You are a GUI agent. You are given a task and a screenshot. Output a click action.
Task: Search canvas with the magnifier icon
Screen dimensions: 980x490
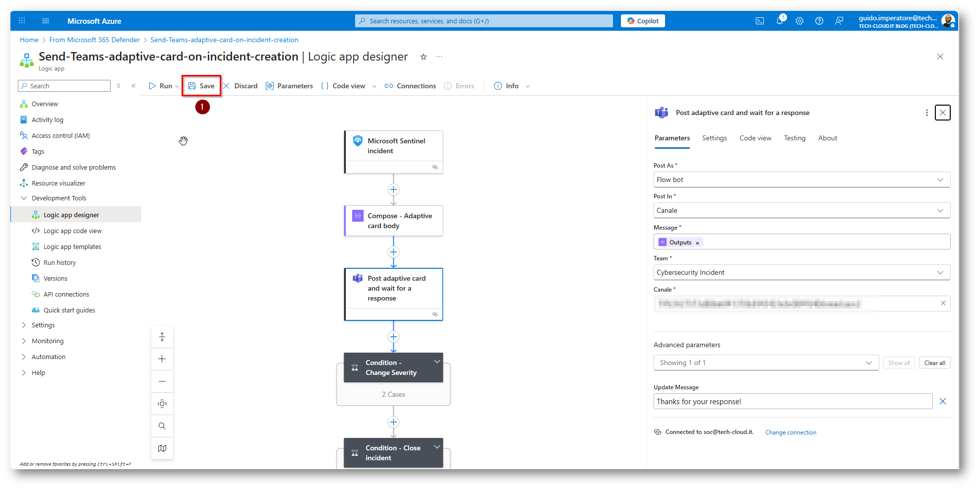tap(162, 426)
